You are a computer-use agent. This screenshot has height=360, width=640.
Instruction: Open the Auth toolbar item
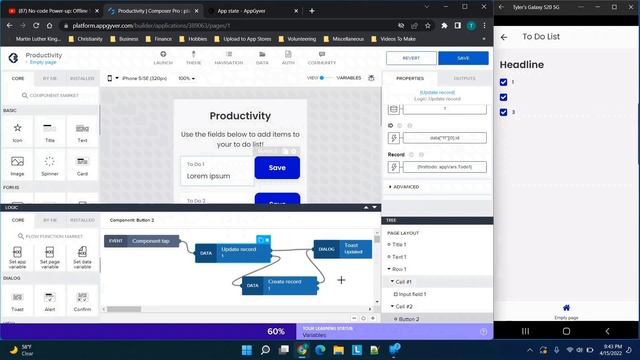click(x=288, y=58)
